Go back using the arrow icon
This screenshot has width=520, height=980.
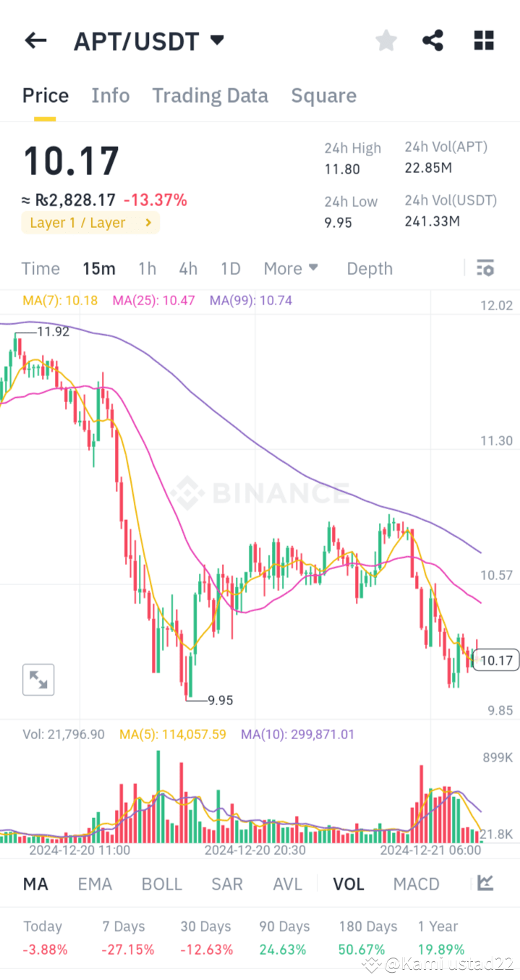(35, 40)
